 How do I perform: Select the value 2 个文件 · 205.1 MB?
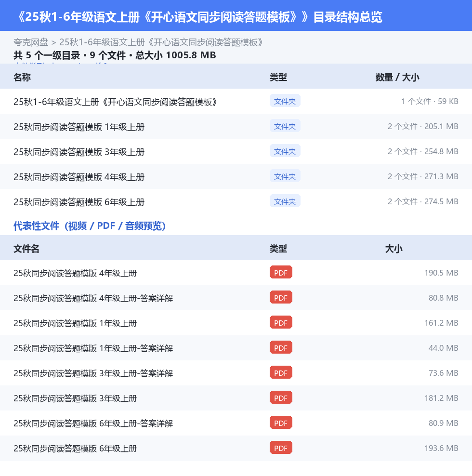pyautogui.click(x=423, y=126)
